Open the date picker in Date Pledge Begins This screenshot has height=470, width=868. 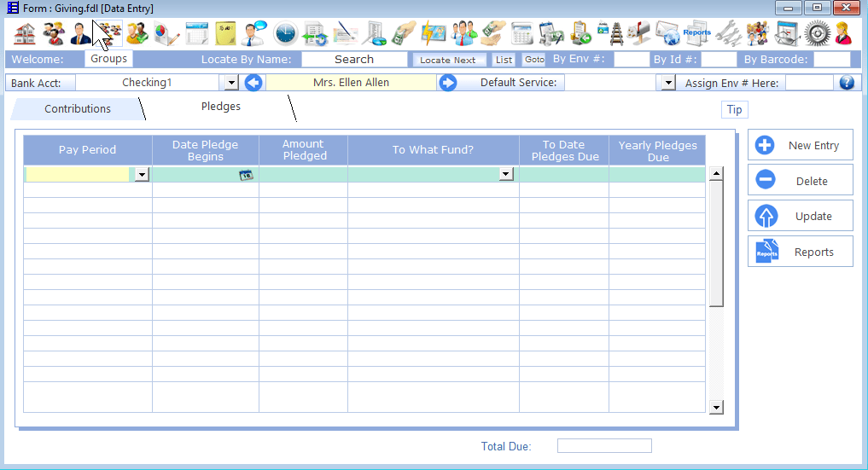click(246, 175)
